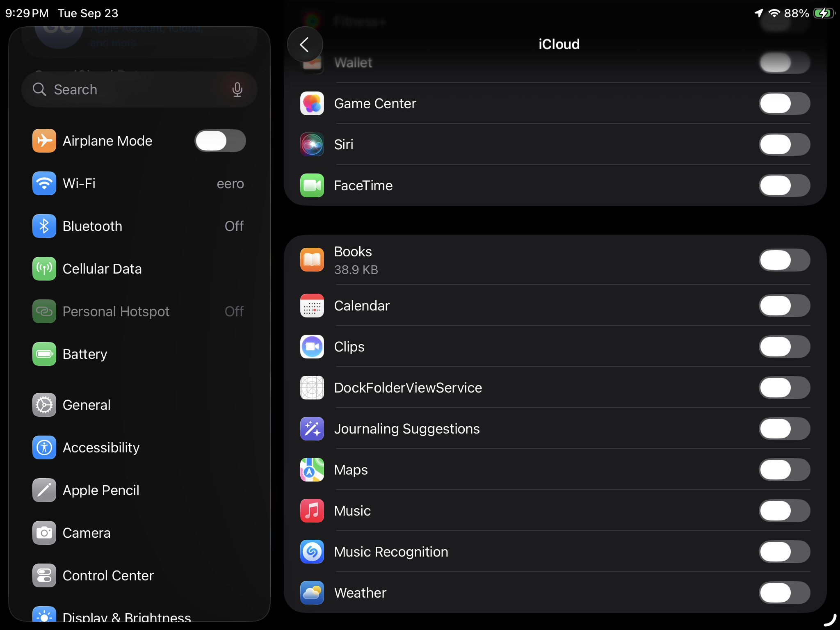Tap the Journaling Suggestions icon

point(312,429)
